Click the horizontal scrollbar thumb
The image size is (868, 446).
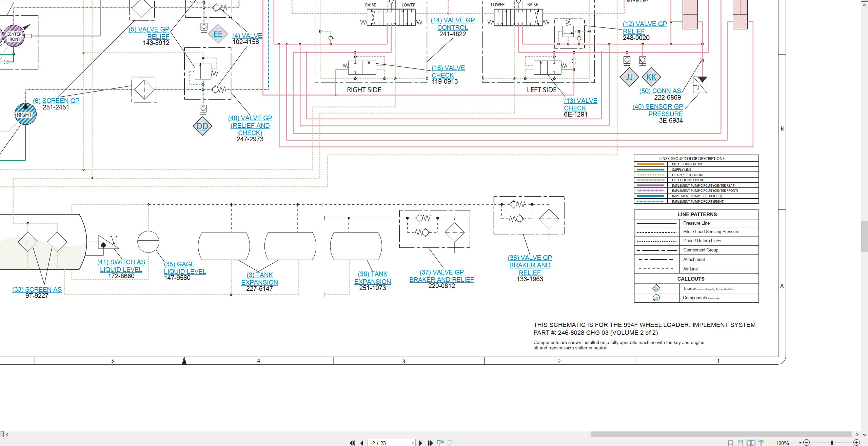click(x=721, y=434)
